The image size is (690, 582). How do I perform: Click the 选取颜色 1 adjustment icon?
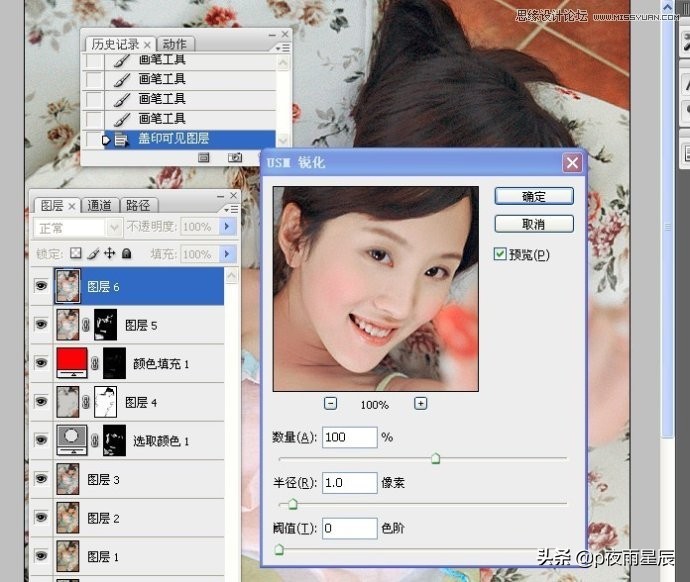pos(72,440)
